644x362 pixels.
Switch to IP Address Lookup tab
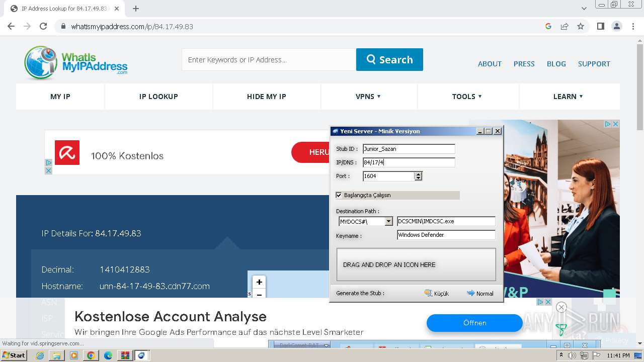(64, 9)
